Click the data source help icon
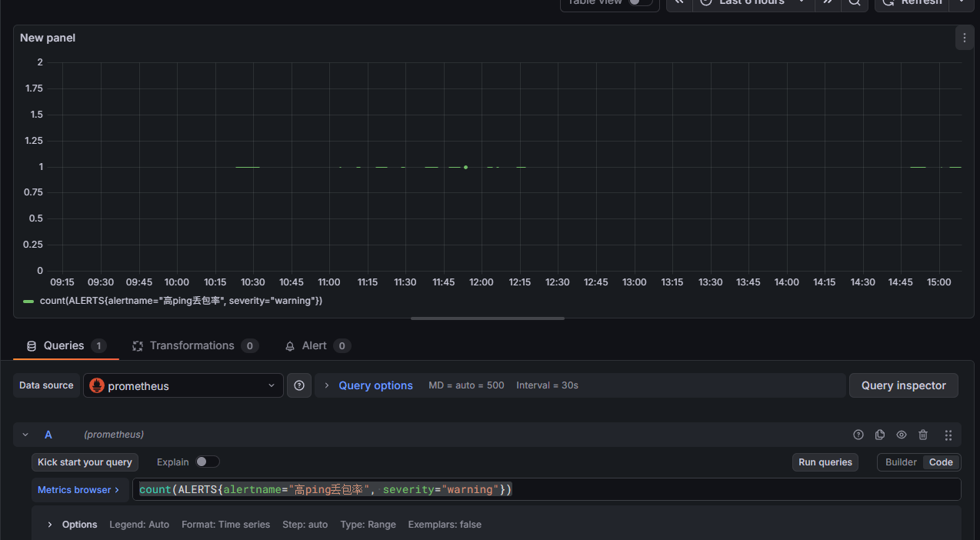 pyautogui.click(x=299, y=385)
